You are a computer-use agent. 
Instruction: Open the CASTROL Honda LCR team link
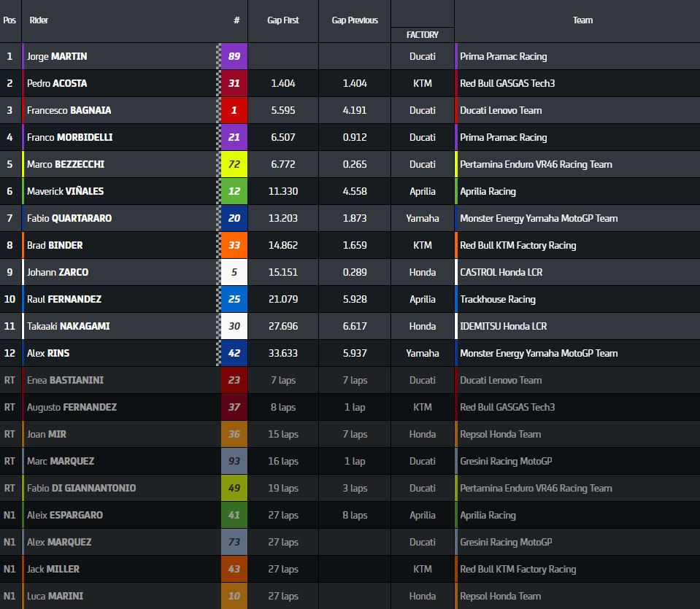(x=501, y=272)
